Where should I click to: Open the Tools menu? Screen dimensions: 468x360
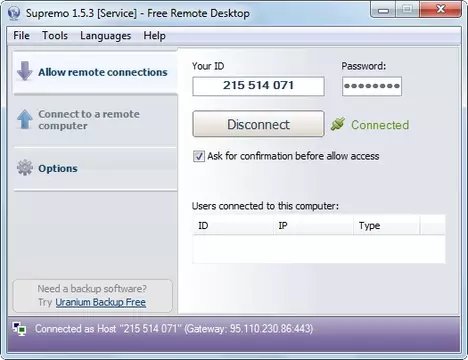pyautogui.click(x=55, y=35)
